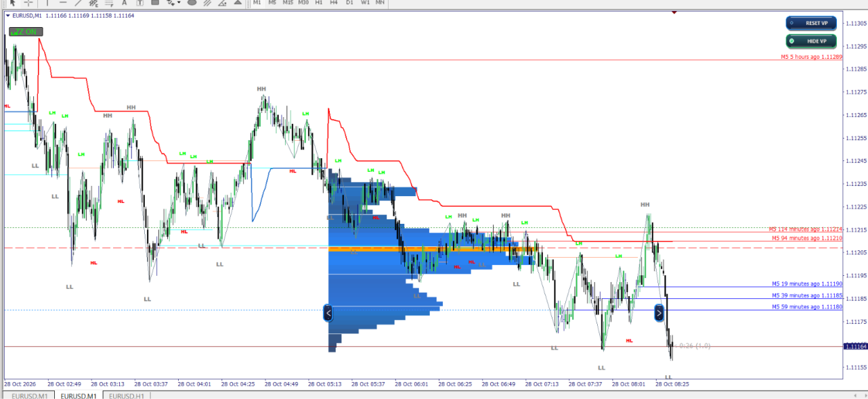Click the 'M5 59 minutes ago 1.11180' label
Viewport: 868px width, 399px height.
[x=807, y=307]
